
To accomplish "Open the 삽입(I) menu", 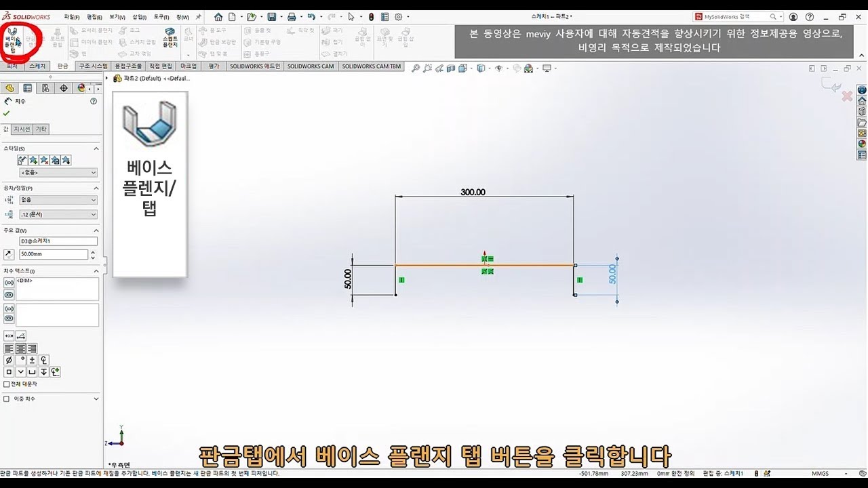I will click(x=139, y=17).
